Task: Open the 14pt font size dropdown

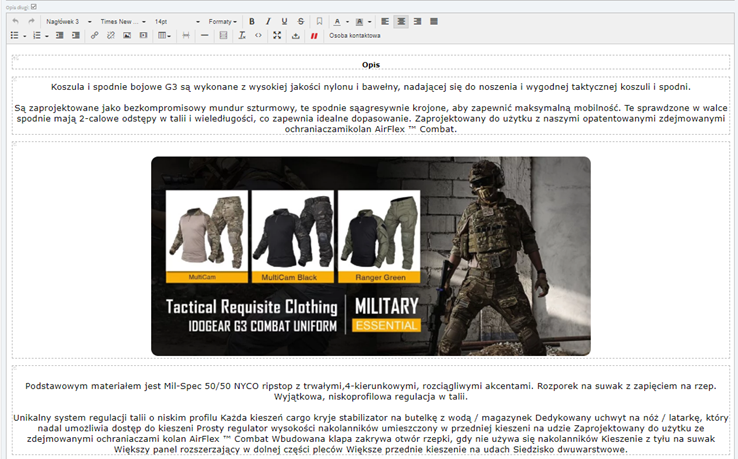Action: click(x=177, y=22)
